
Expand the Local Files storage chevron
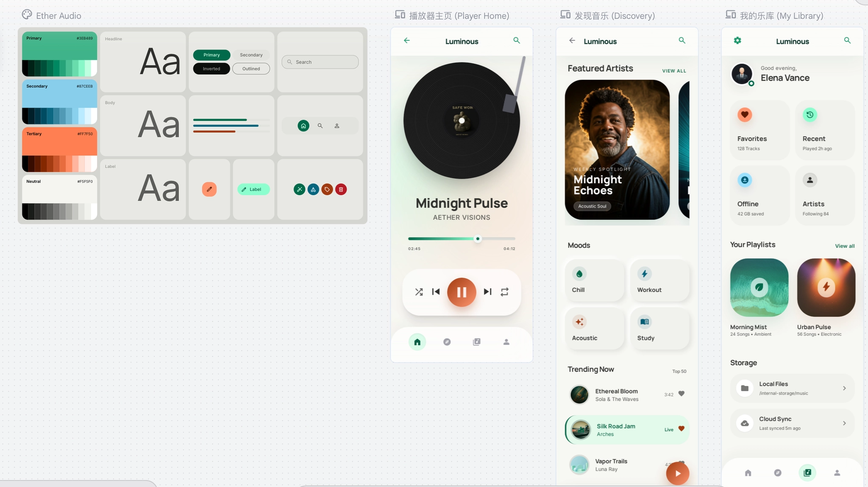tap(844, 388)
